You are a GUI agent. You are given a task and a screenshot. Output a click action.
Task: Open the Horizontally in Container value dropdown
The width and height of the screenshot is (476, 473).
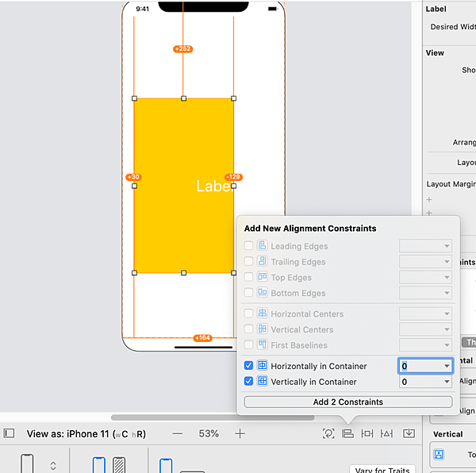[x=447, y=366]
